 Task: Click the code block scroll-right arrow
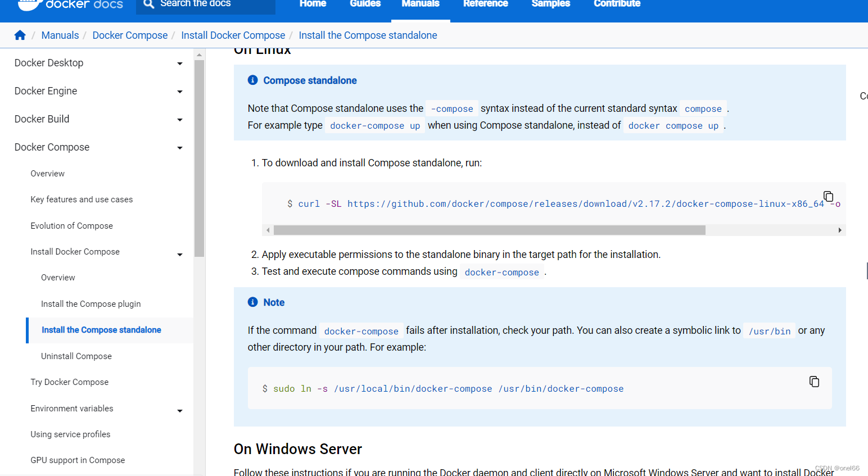[840, 230]
